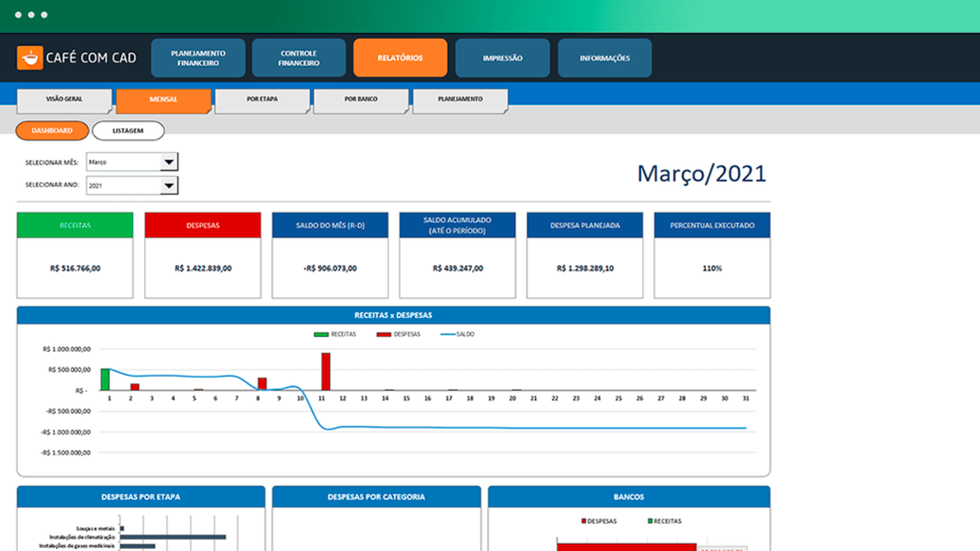980x551 pixels.
Task: Click the Café com CAD cup logo icon
Action: [30, 58]
